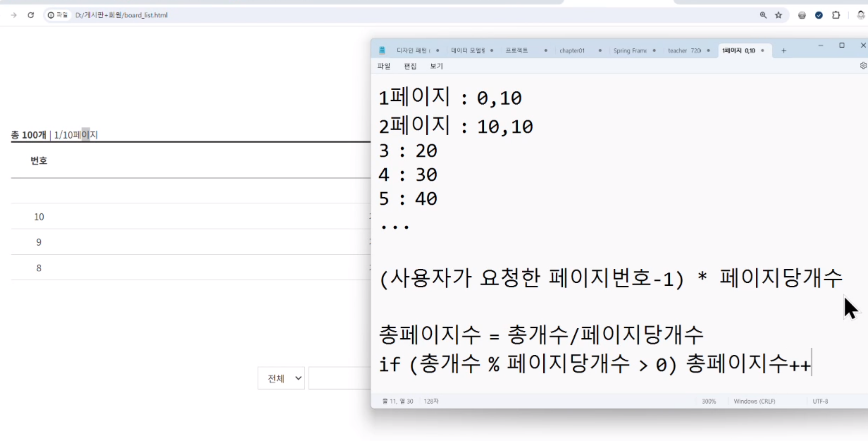Viewport: 868px width, 441px height.
Task: Open Notepad settings gear icon
Action: click(x=863, y=66)
